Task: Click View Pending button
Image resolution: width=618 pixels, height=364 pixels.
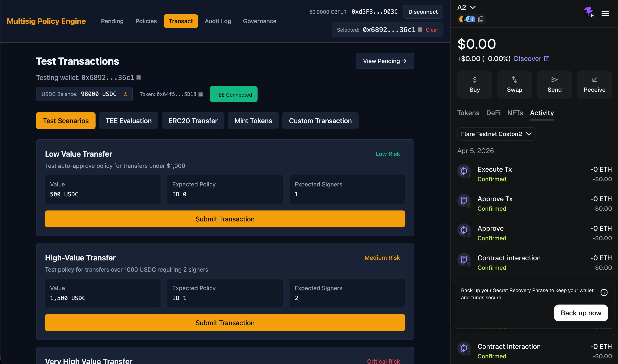Action: pos(385,61)
